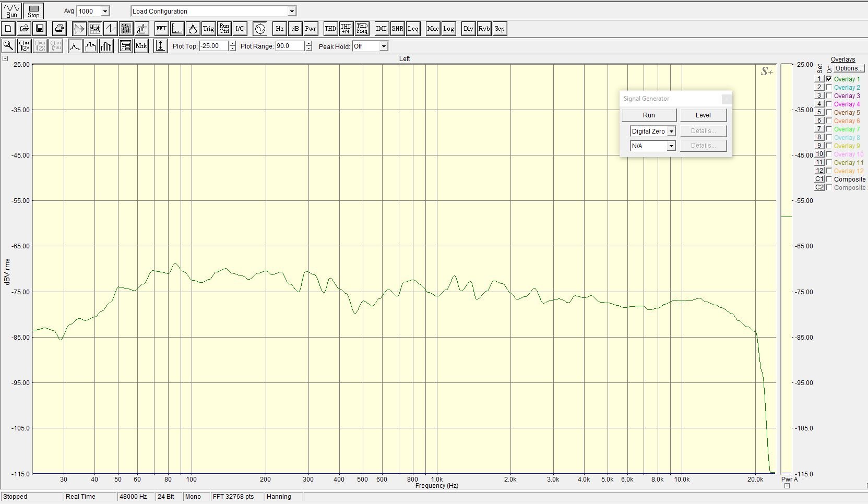Open the Dly delay finder button
This screenshot has height=504, width=868.
click(468, 29)
